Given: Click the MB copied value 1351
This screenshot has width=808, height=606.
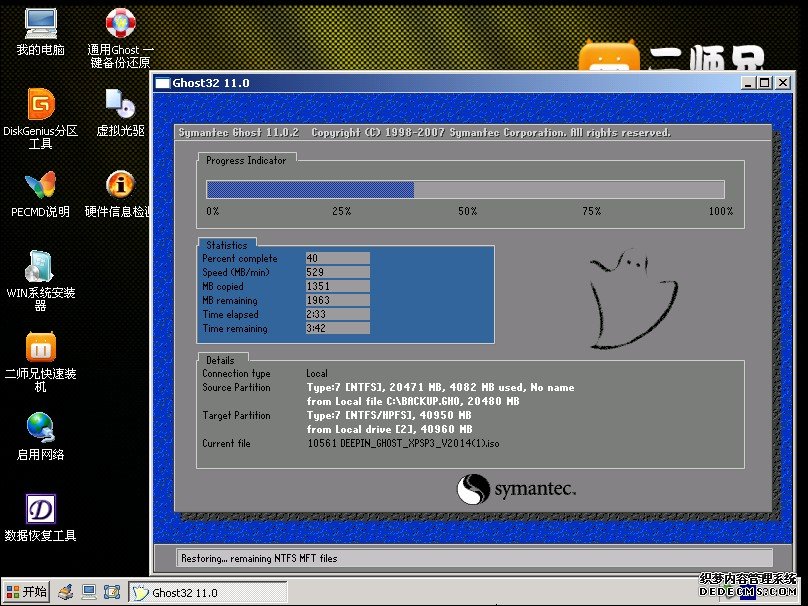Looking at the screenshot, I should pos(338,286).
